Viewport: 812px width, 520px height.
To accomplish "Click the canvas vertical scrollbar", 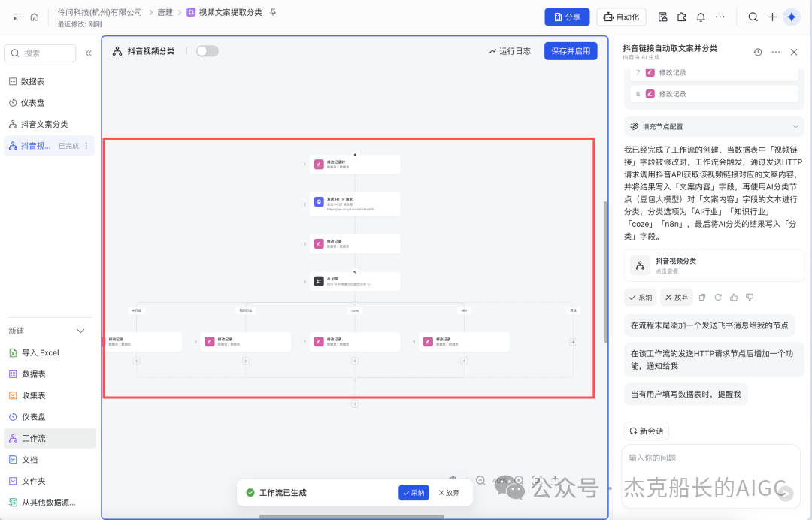I will (605, 271).
